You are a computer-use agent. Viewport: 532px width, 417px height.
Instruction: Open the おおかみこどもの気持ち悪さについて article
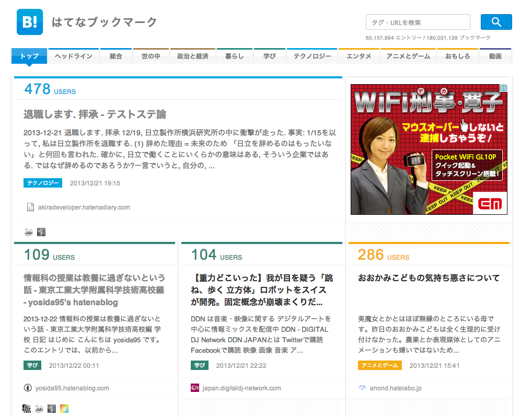pos(429,277)
